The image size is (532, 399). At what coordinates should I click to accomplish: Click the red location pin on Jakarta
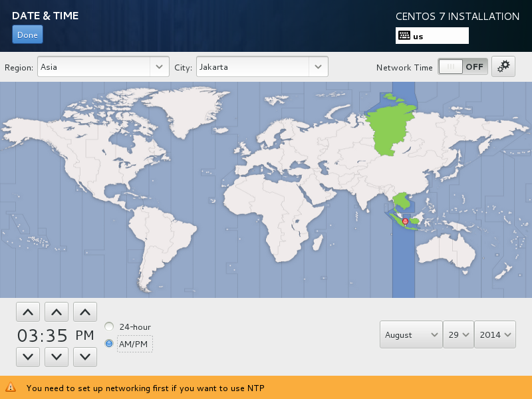[x=405, y=222]
